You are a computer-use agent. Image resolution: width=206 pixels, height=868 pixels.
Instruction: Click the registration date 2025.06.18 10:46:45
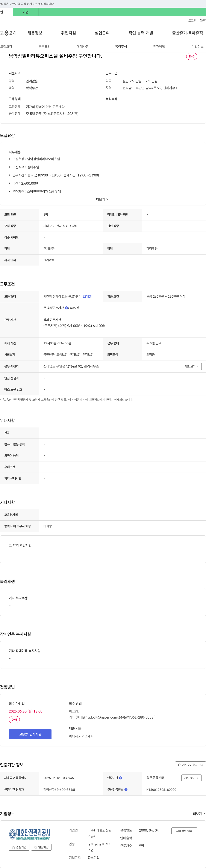[x=59, y=778]
